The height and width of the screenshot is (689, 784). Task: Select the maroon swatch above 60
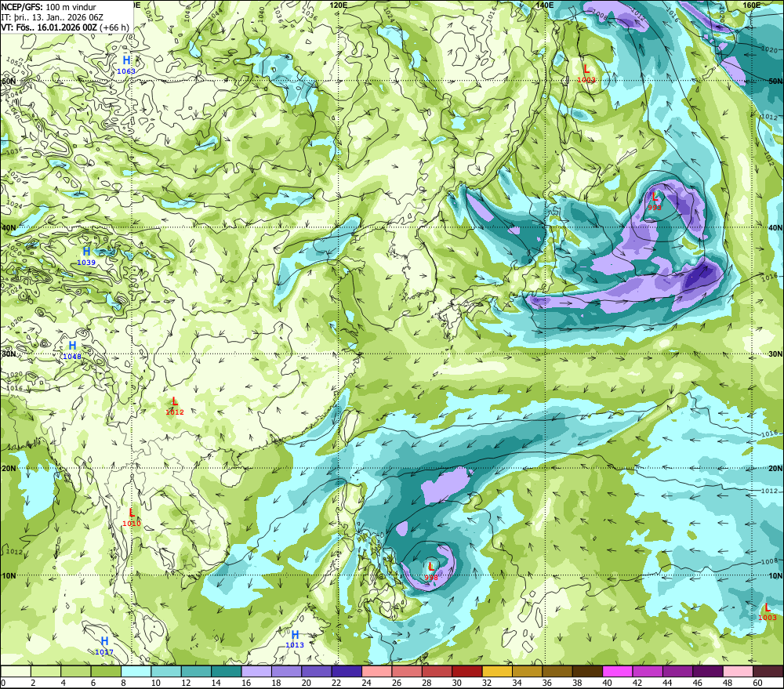pos(768,671)
